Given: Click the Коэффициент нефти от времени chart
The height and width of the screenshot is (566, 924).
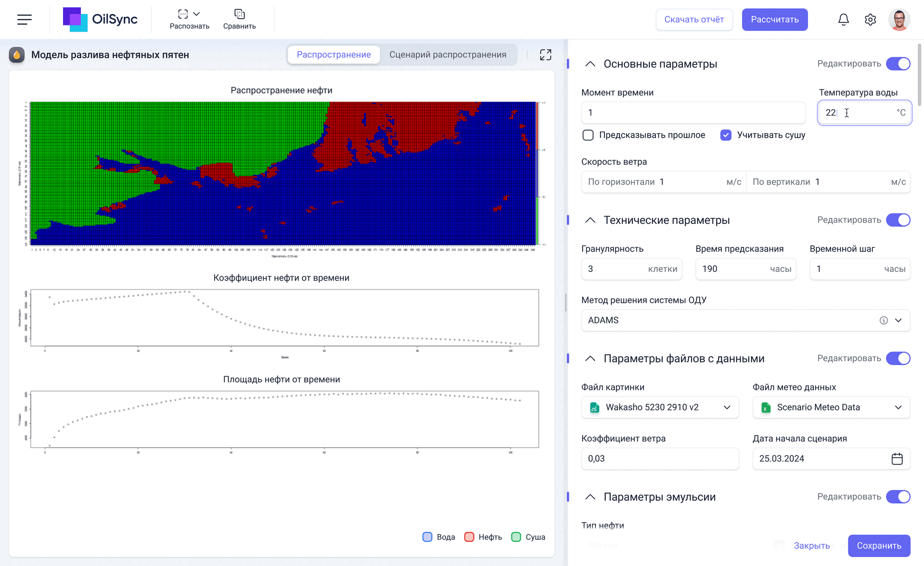Looking at the screenshot, I should [284, 318].
